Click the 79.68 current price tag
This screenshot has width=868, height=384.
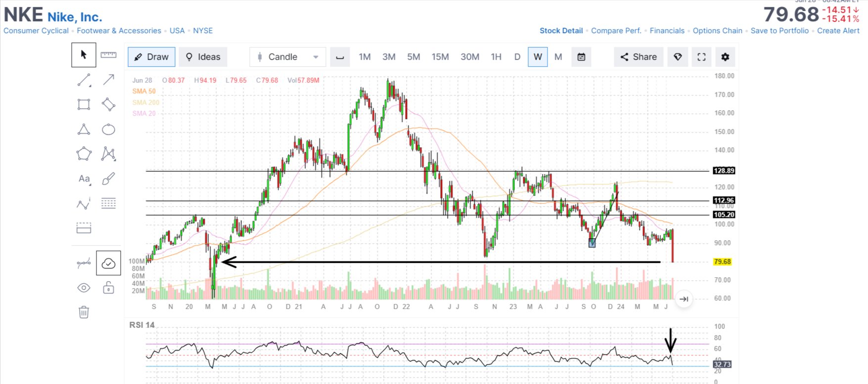(722, 261)
